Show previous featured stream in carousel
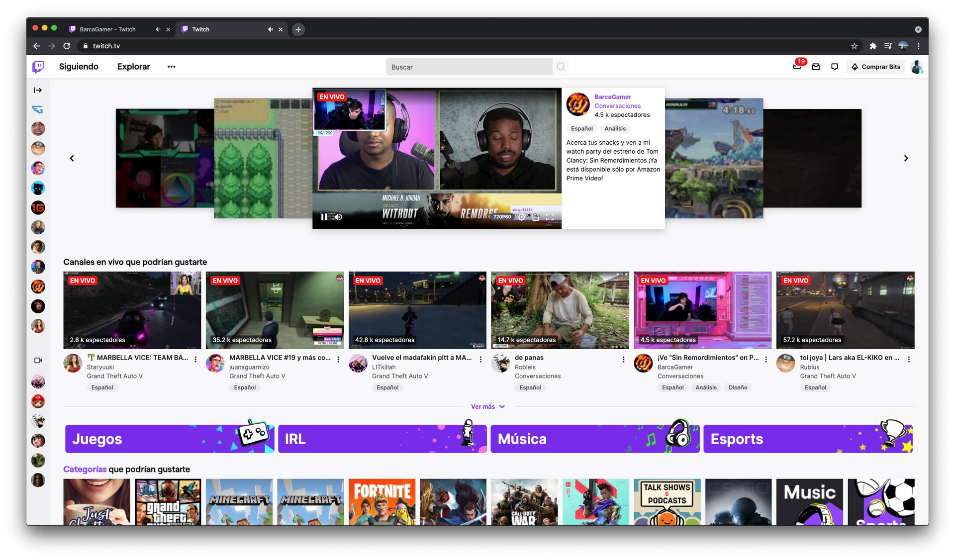955x560 pixels. 72,158
